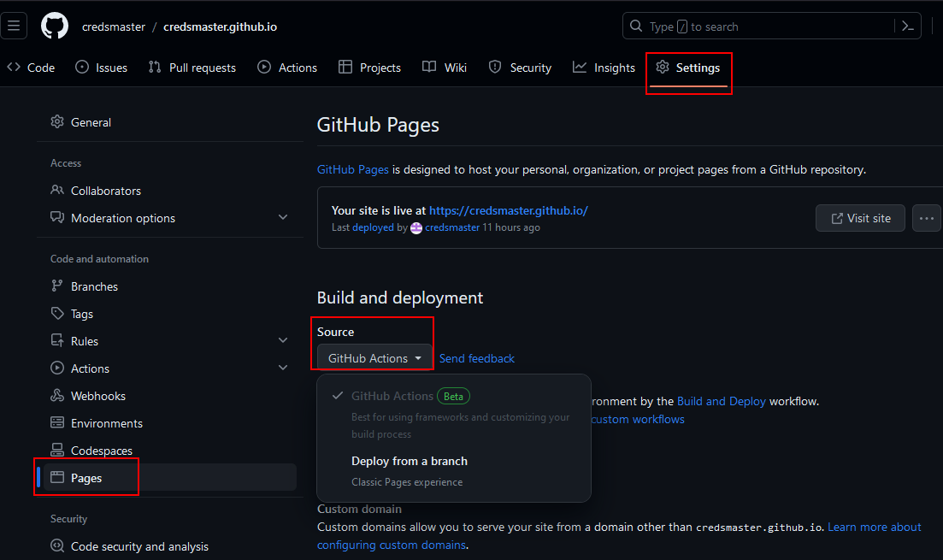943x560 pixels.
Task: Open Environments settings in sidebar
Action: click(x=169, y=423)
